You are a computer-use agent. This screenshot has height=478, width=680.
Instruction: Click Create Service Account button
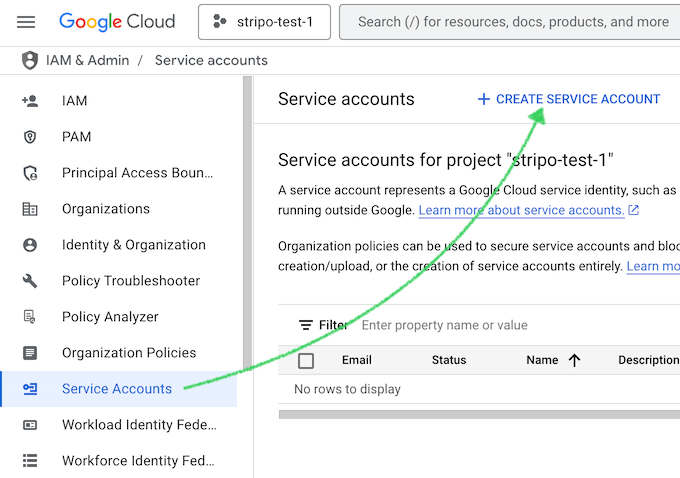click(x=568, y=99)
